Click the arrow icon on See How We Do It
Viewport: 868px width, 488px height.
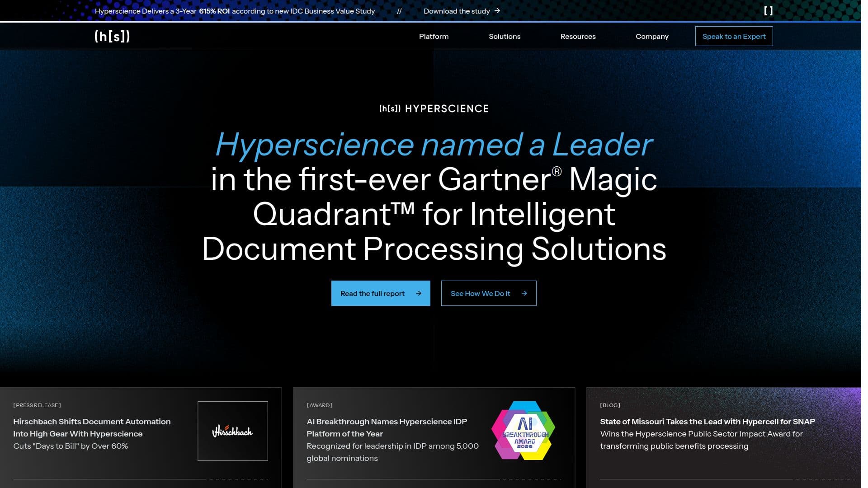click(x=524, y=293)
